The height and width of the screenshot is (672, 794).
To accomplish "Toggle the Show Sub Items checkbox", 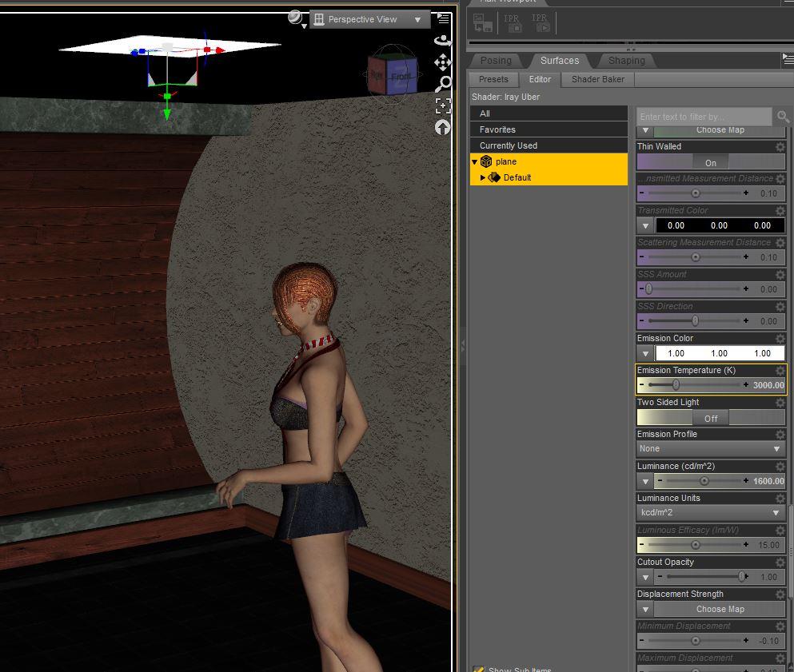I will point(478,669).
